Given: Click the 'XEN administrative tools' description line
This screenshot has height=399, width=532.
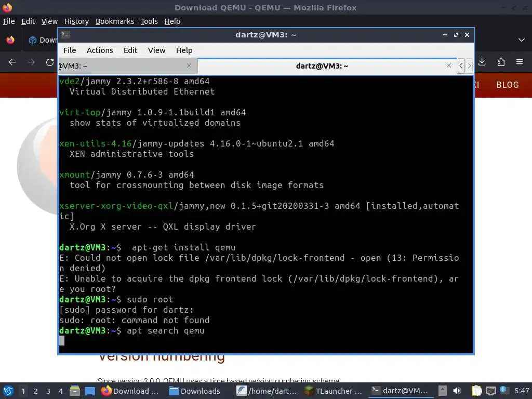Looking at the screenshot, I should (x=131, y=154).
